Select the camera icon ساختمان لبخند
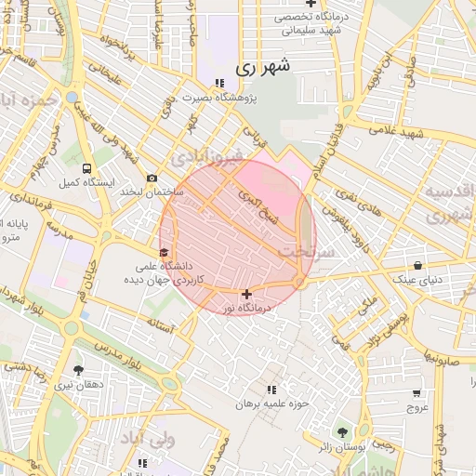The image size is (476, 476). [152, 178]
